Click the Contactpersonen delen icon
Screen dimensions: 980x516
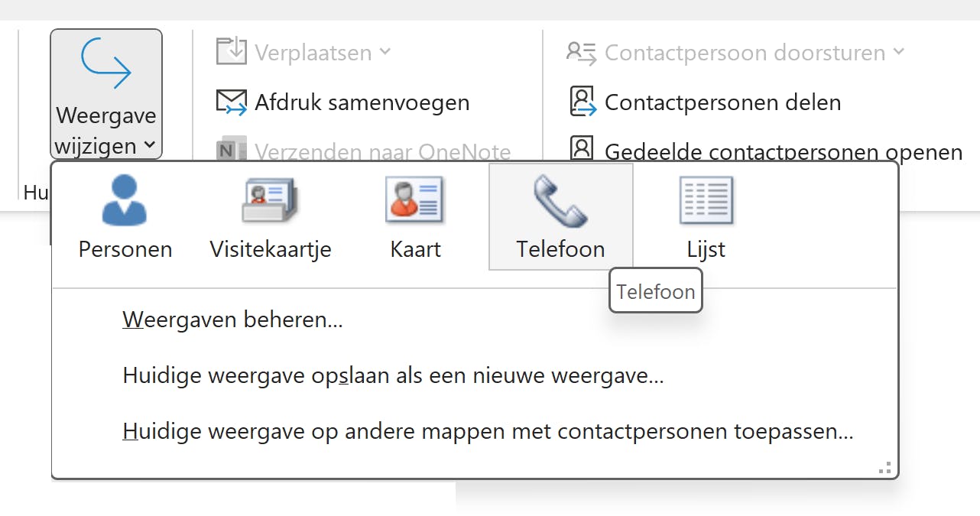[582, 102]
